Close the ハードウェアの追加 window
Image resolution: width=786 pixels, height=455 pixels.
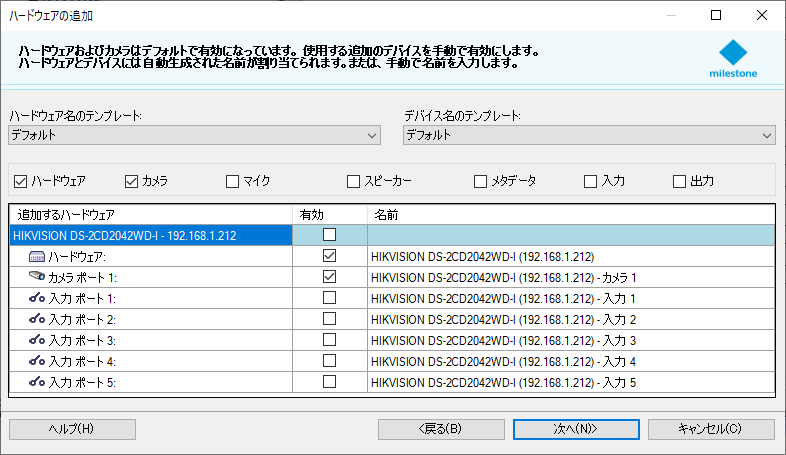761,16
